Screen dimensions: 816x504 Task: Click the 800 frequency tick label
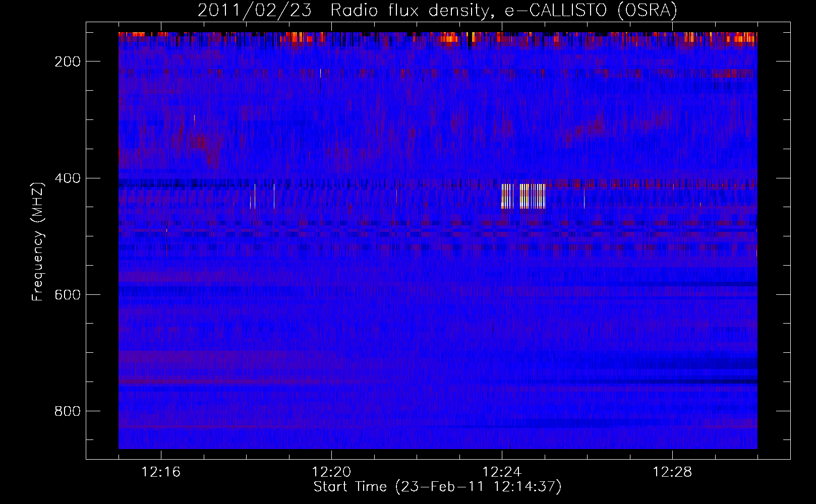click(x=68, y=411)
